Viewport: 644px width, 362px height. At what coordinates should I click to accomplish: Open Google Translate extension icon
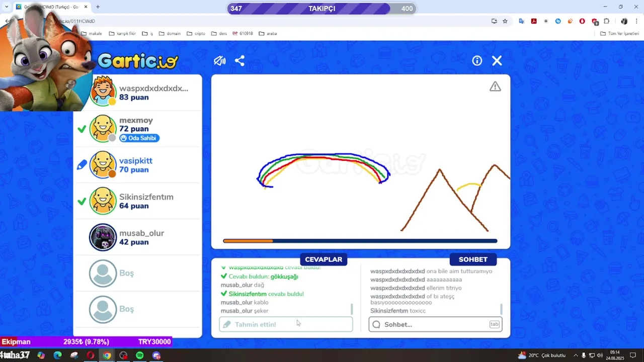point(522,21)
